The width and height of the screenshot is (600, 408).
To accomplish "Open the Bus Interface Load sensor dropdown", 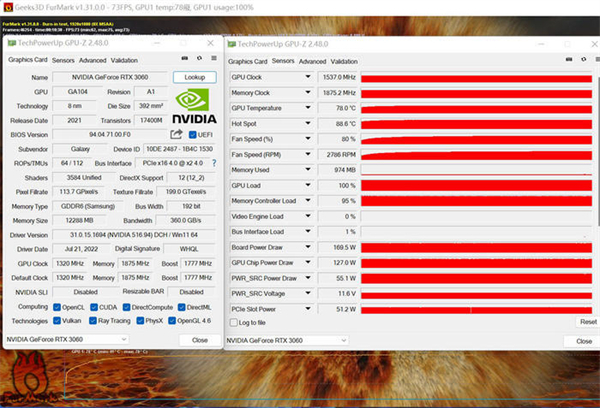I will (308, 231).
